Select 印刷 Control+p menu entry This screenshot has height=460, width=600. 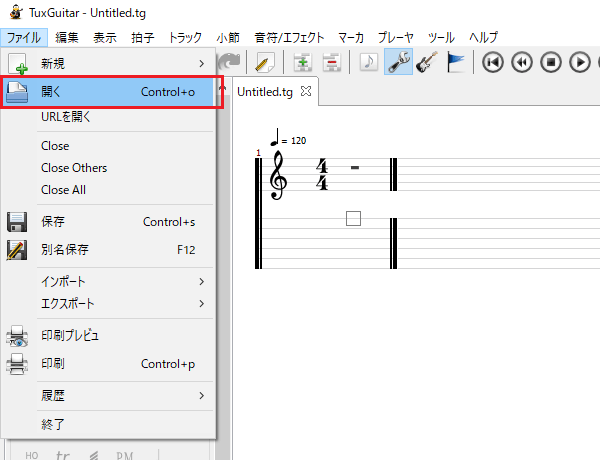(108, 364)
